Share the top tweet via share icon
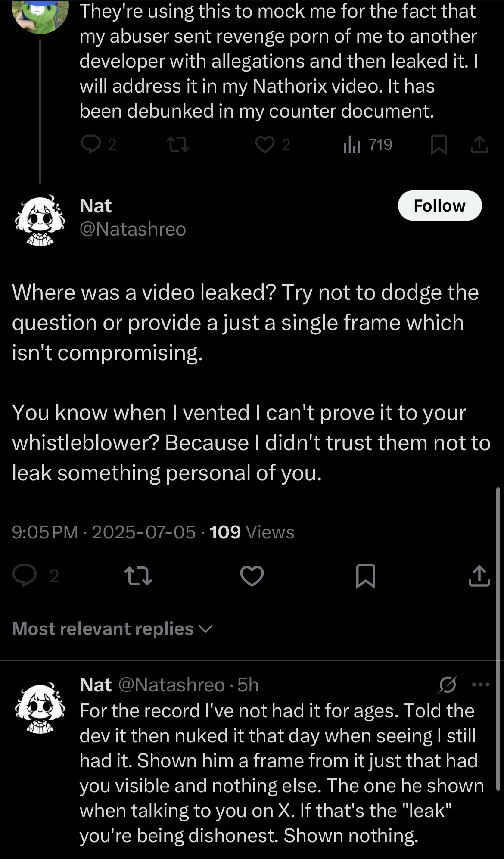The width and height of the screenshot is (504, 859). coord(479,144)
